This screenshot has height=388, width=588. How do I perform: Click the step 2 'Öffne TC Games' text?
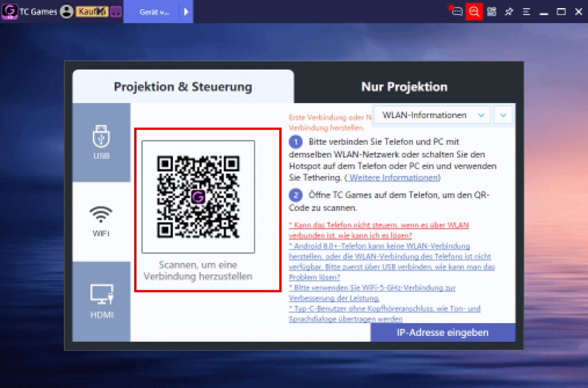pyautogui.click(x=389, y=201)
